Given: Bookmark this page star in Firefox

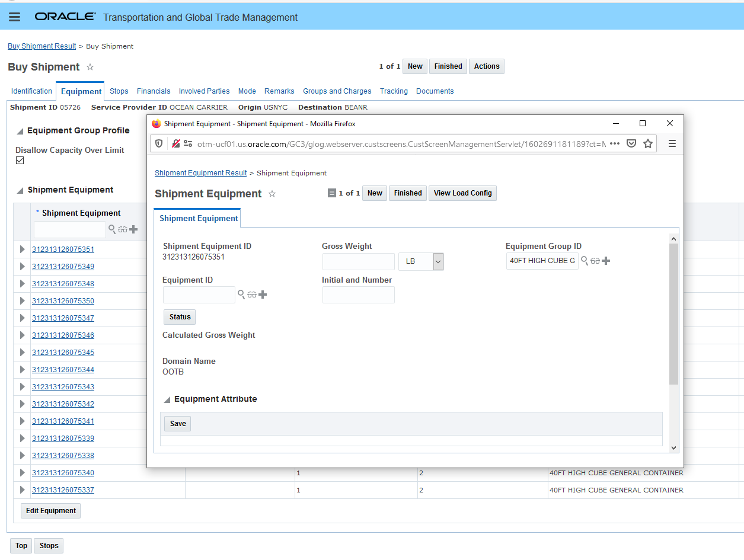Looking at the screenshot, I should pos(648,143).
